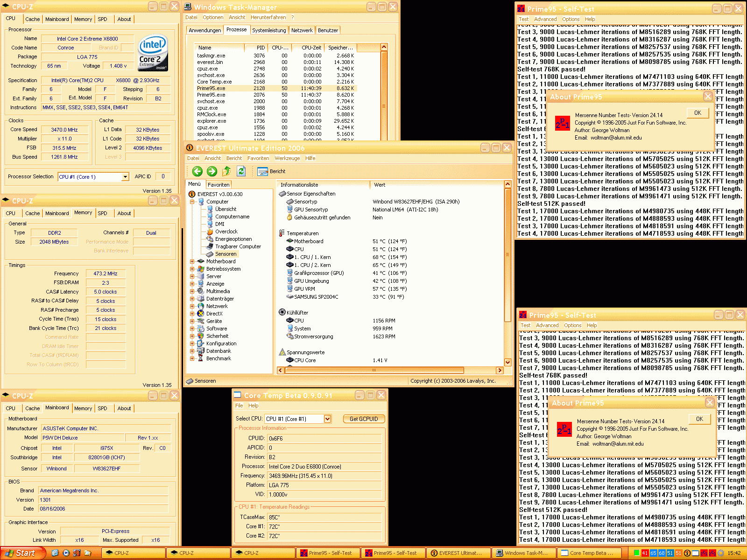Open the Select CPU dropdown in Core Temp
Viewport: 747px width, 560px height.
328,419
